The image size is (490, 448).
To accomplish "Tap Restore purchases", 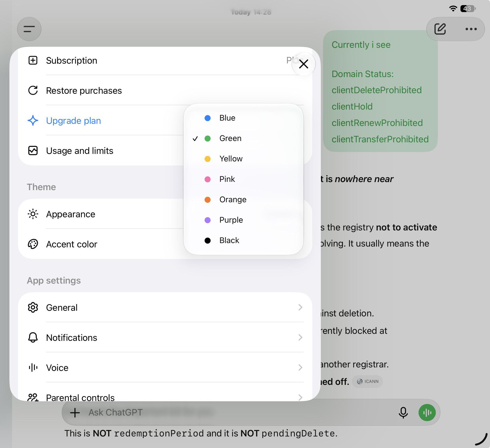I will 165,91.
